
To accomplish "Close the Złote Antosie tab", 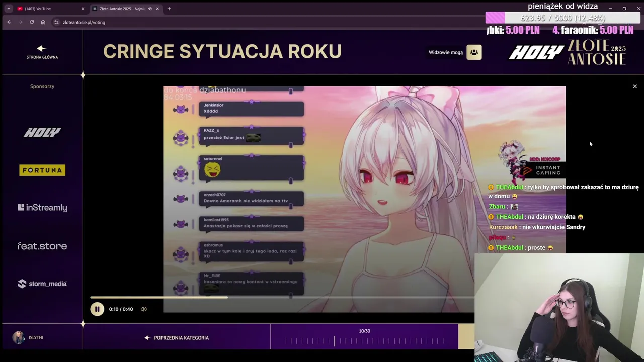I will pyautogui.click(x=157, y=9).
